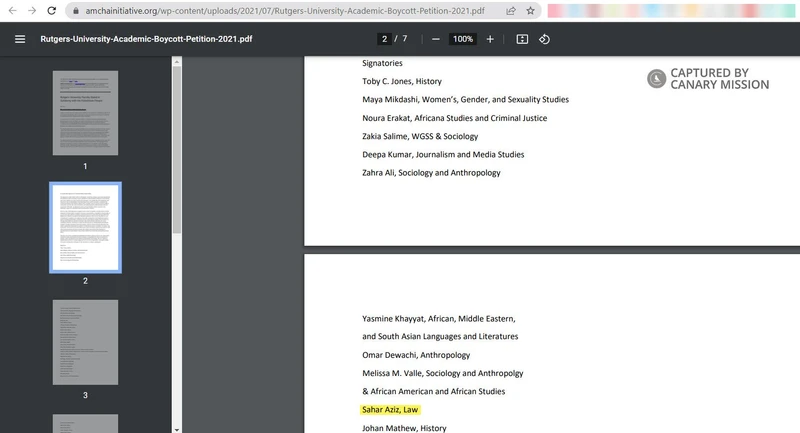Screen dimensions: 800x433
Task: Click the fit to page icon
Action: point(522,39)
